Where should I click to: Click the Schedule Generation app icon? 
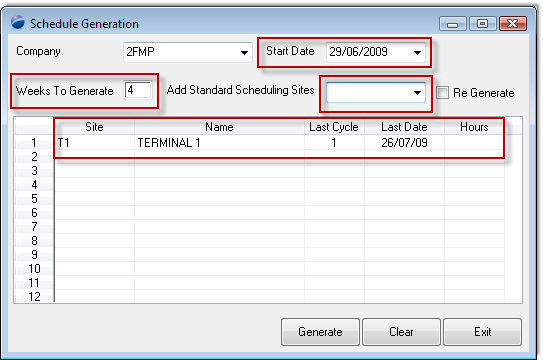point(18,22)
